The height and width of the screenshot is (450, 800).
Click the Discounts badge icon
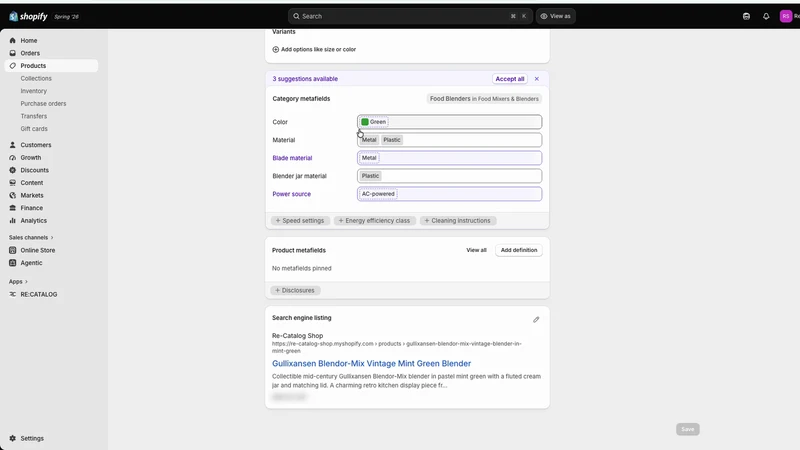(x=13, y=170)
